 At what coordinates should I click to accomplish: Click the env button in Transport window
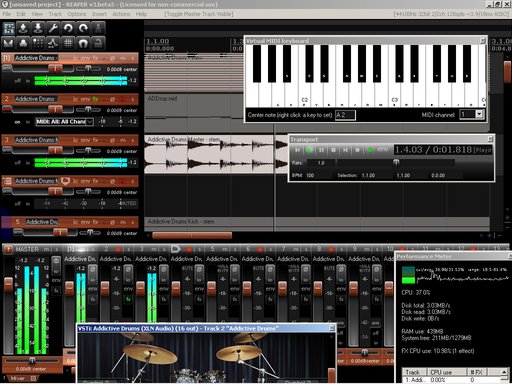(x=383, y=149)
